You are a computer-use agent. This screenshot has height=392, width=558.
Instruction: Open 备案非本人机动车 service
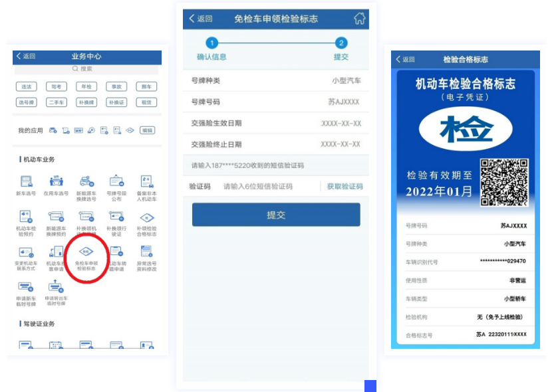pyautogui.click(x=146, y=188)
